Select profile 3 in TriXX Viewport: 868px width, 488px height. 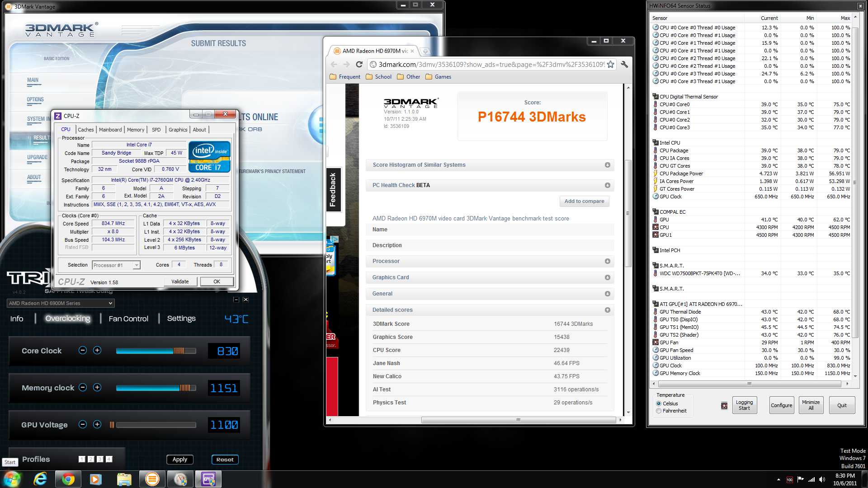(x=100, y=459)
